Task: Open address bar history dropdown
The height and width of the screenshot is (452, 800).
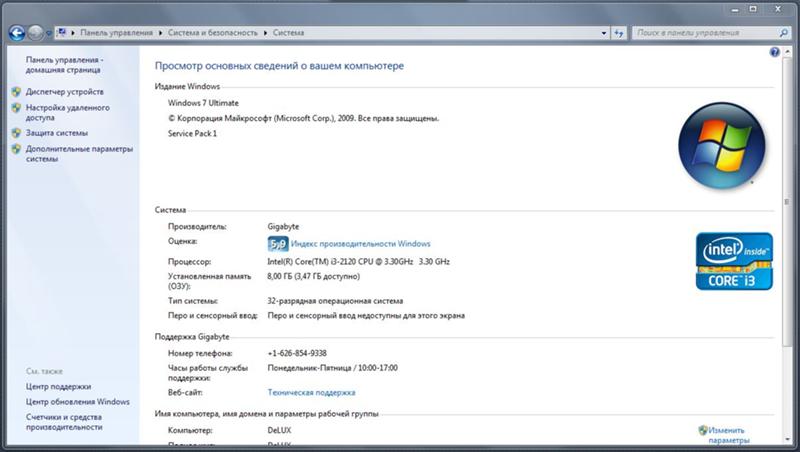Action: [x=604, y=33]
